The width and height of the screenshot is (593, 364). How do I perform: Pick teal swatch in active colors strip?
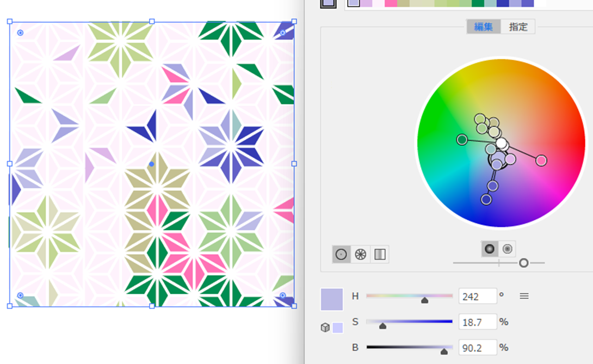[x=490, y=3]
